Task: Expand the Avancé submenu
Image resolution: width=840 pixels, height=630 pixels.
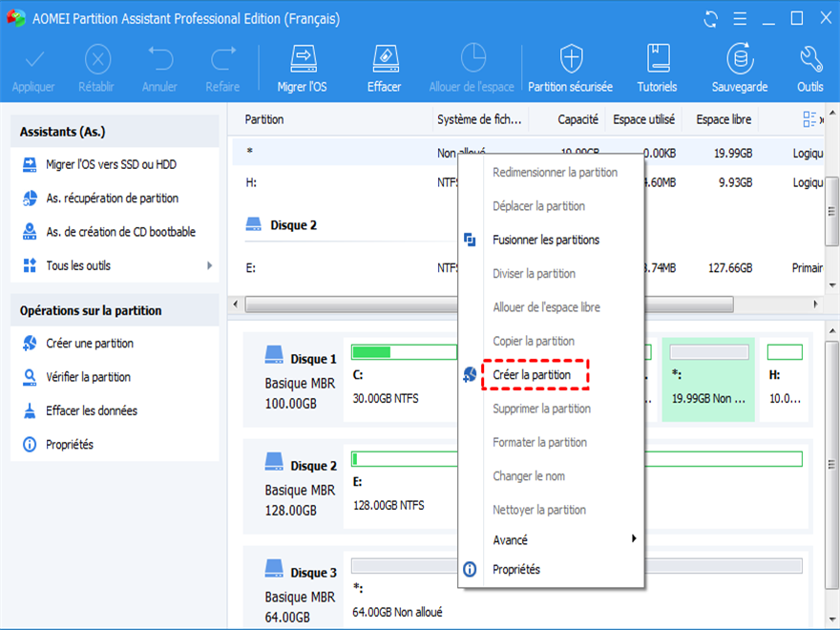Action: tap(551, 540)
